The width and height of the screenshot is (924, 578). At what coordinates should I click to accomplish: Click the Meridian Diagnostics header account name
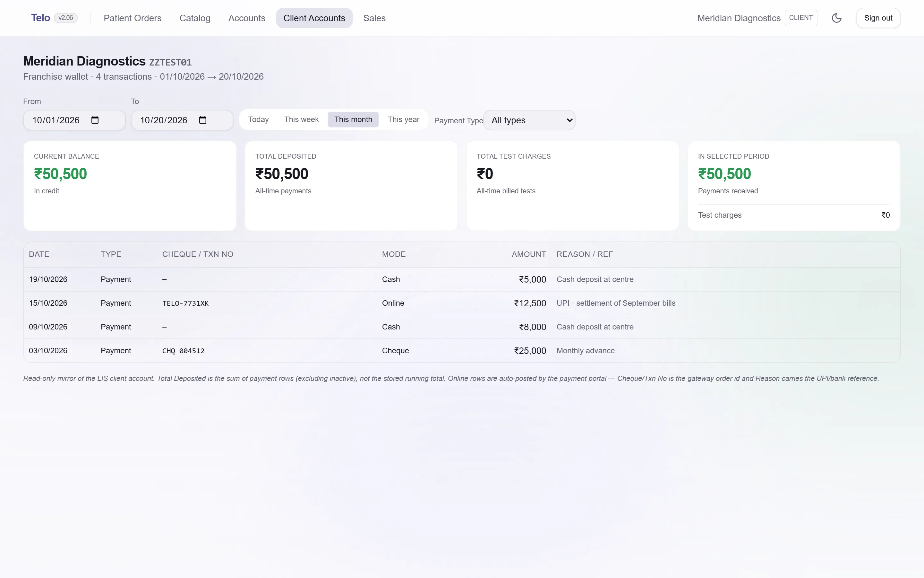click(x=739, y=18)
